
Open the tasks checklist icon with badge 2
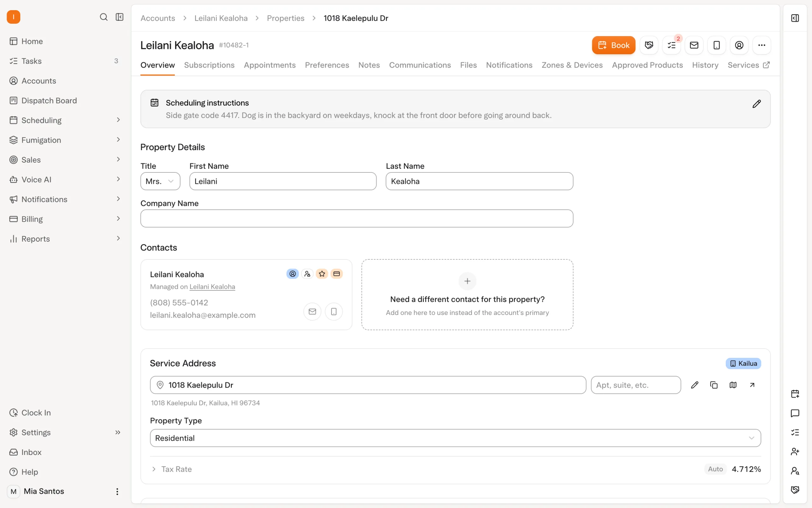point(671,45)
